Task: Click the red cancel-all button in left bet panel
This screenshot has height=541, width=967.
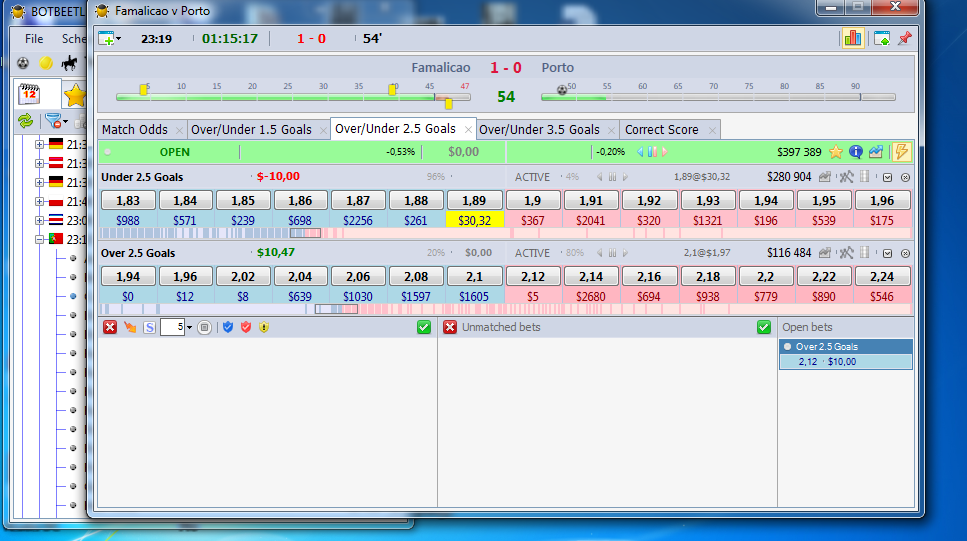Action: (110, 327)
